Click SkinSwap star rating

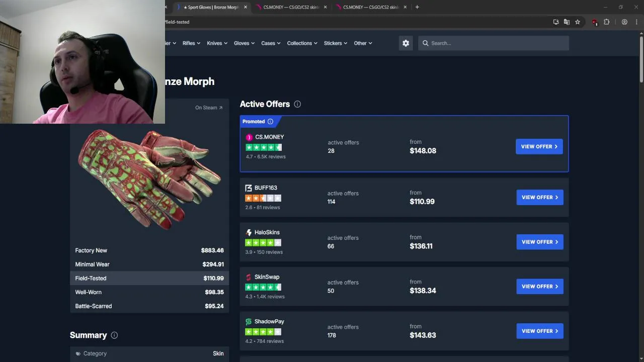(263, 287)
